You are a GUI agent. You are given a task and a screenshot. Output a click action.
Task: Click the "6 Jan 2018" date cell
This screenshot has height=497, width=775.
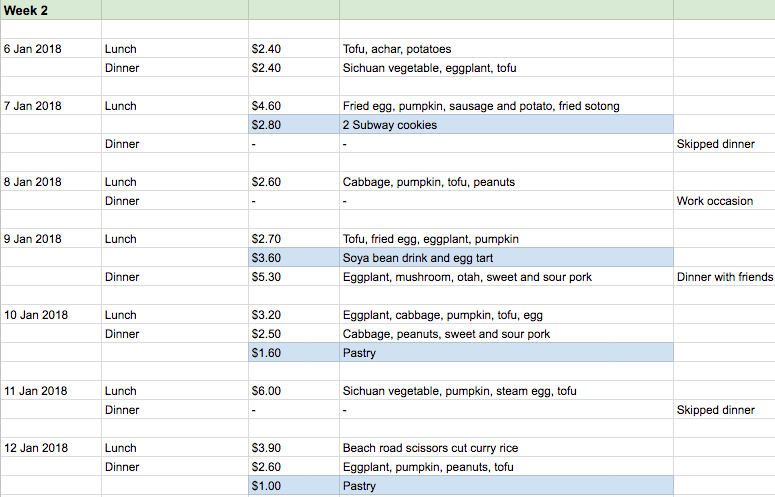50,49
